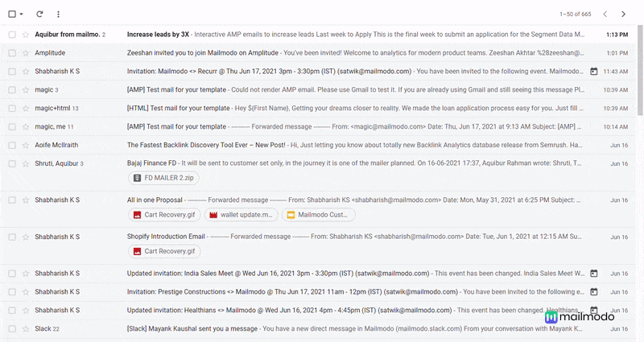The image size is (644, 342).
Task: Open the three-dot more options menu
Action: 58,14
